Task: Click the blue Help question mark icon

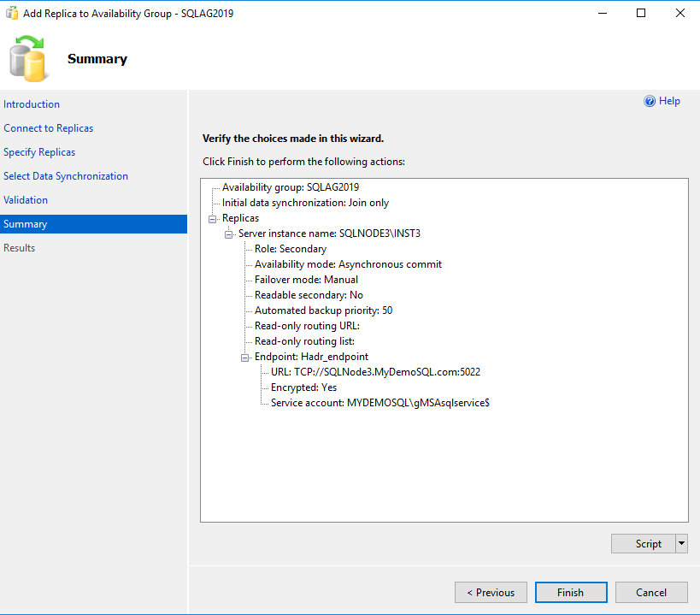Action: [650, 101]
